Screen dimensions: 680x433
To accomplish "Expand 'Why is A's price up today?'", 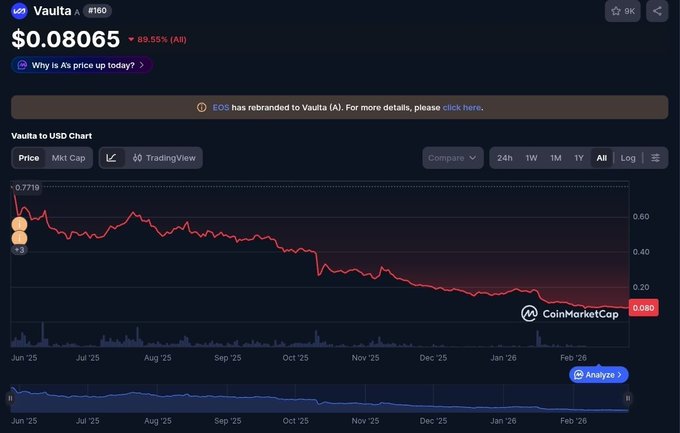I will click(x=82, y=65).
